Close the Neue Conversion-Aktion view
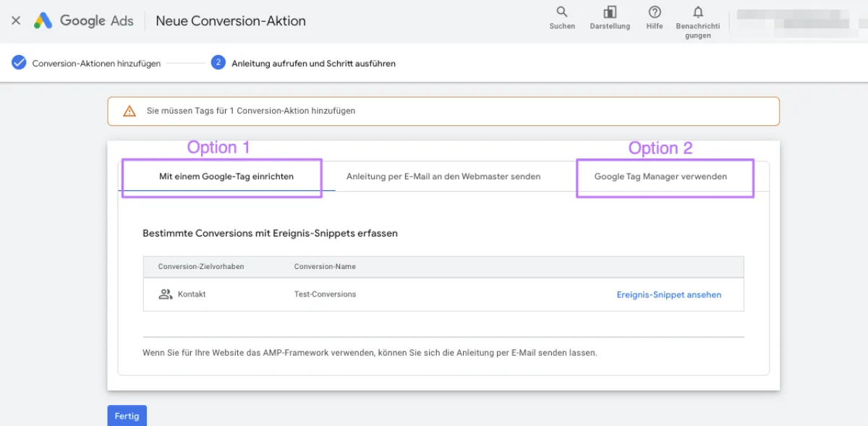 tap(16, 20)
